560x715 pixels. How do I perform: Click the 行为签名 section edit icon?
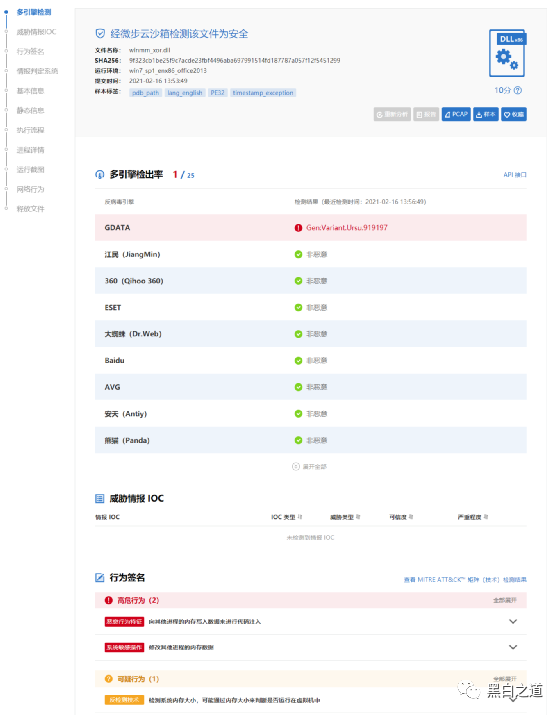pos(99,577)
